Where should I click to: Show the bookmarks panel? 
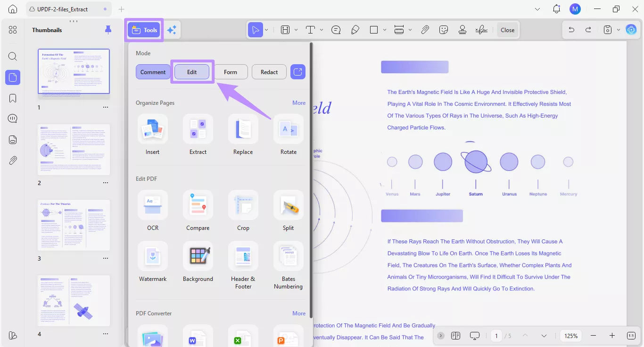12,98
